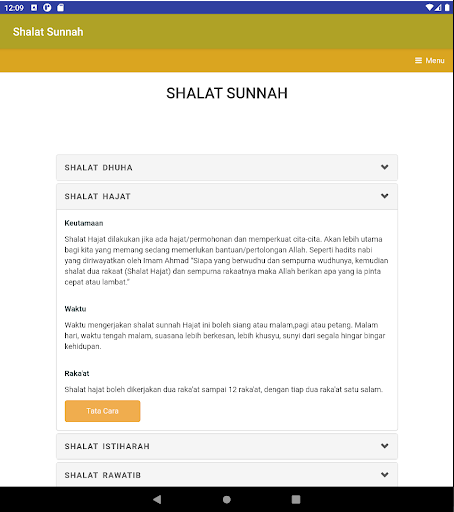Viewport: 454px width, 512px height.
Task: Tap the Shalat Sunnah app title
Action: click(x=48, y=32)
